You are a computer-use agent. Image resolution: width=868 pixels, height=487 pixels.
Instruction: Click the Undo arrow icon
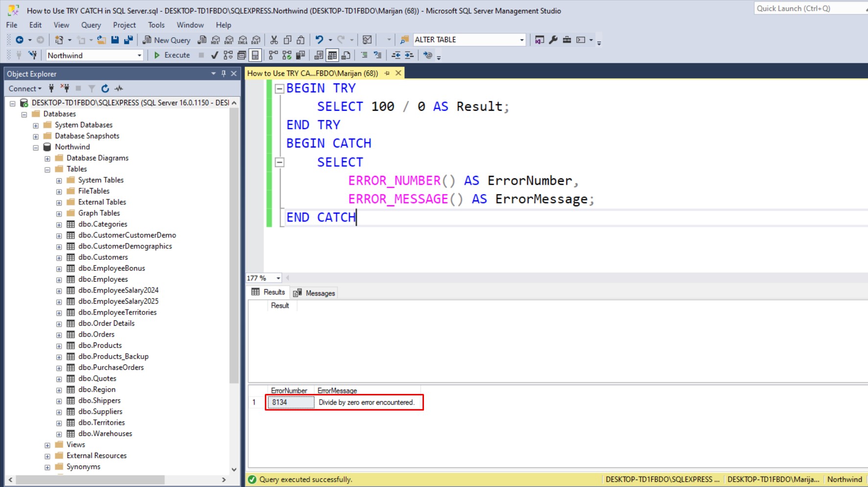[x=319, y=40]
